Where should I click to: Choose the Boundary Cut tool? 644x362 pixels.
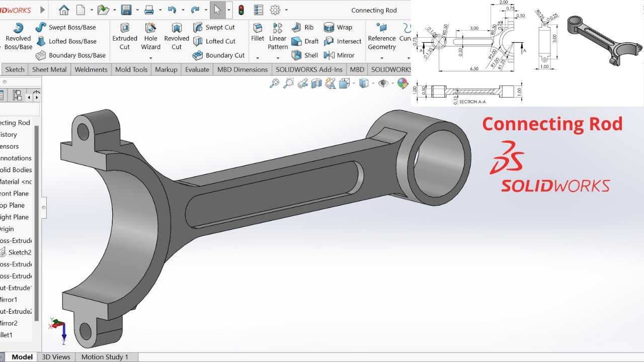[x=219, y=55]
